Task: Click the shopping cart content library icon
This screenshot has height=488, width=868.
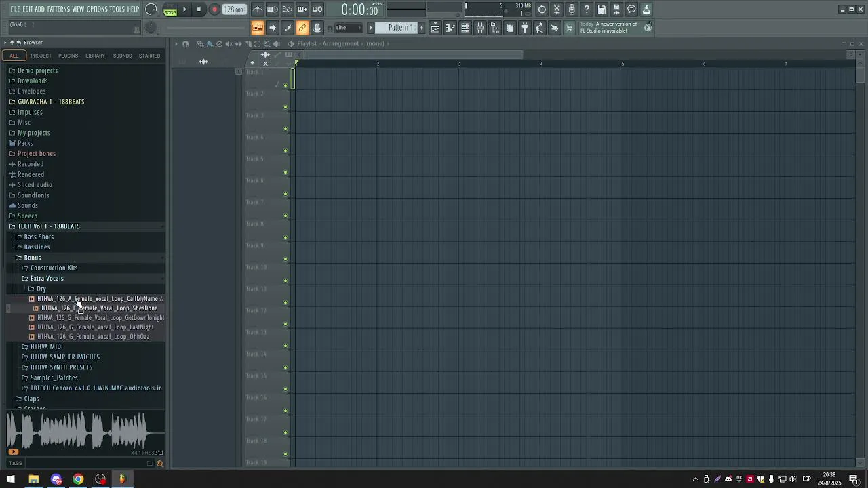Action: 570,28
